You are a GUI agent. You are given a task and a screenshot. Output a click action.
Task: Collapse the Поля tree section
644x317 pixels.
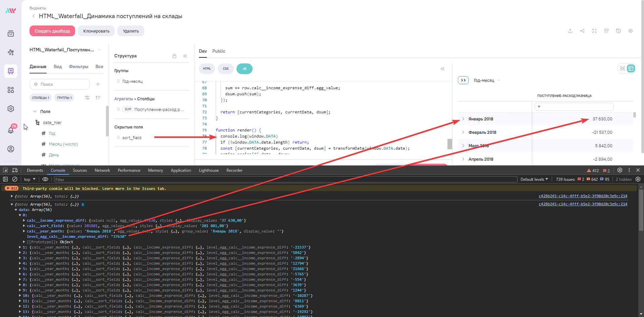pyautogui.click(x=35, y=111)
